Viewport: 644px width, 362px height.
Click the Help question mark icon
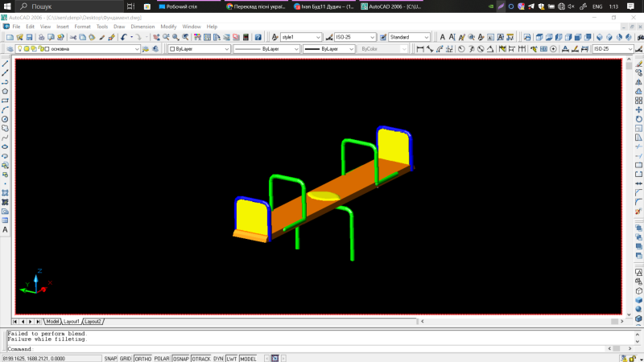[258, 37]
